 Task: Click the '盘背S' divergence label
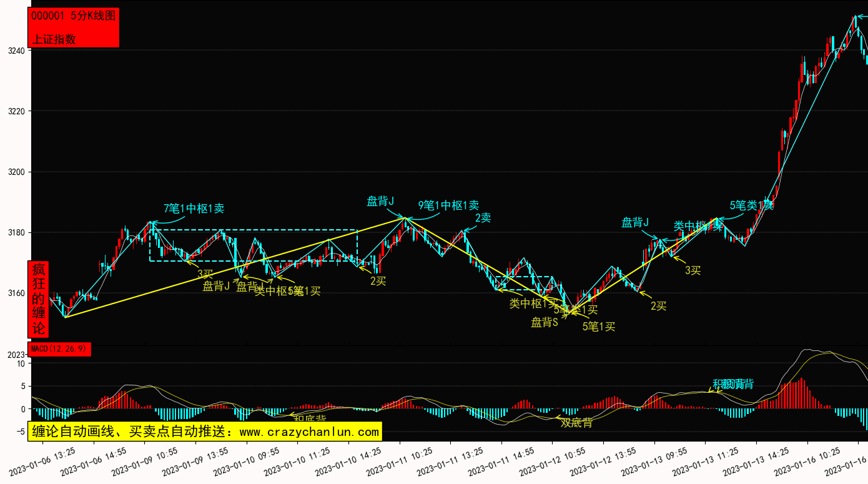545,322
